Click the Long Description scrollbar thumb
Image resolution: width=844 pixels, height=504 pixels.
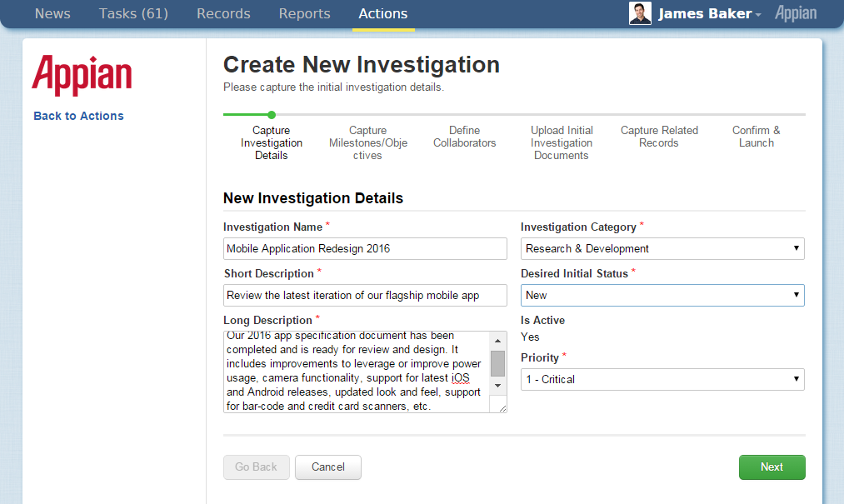(497, 363)
